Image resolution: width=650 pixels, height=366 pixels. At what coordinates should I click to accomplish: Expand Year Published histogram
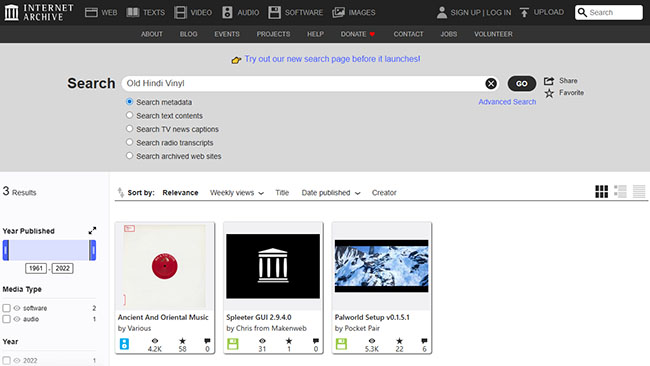coord(92,230)
